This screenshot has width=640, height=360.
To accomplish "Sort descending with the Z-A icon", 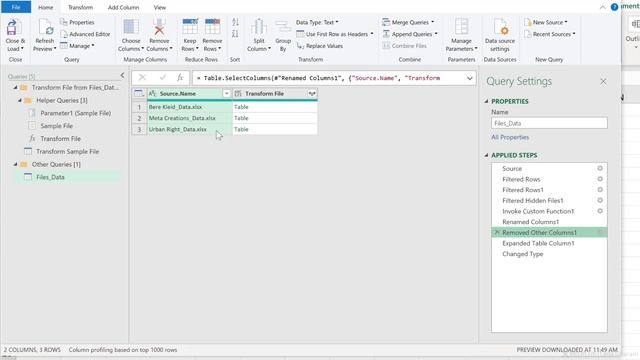I will click(x=235, y=34).
